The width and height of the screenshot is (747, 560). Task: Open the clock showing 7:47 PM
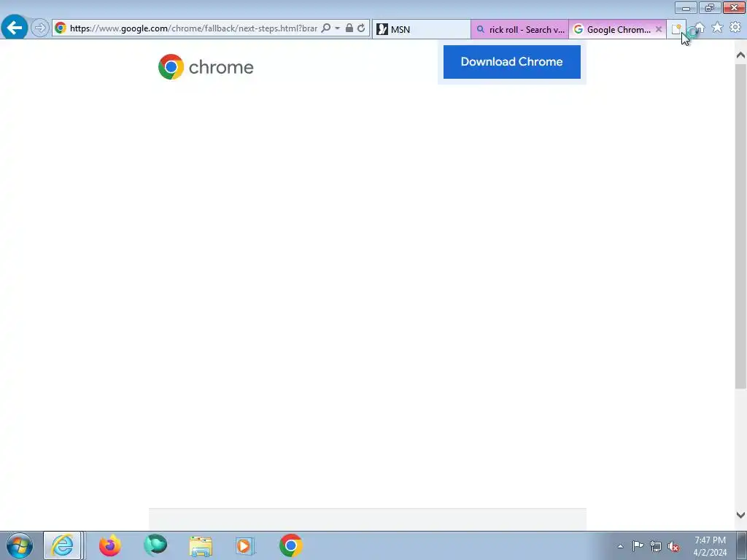(x=710, y=546)
